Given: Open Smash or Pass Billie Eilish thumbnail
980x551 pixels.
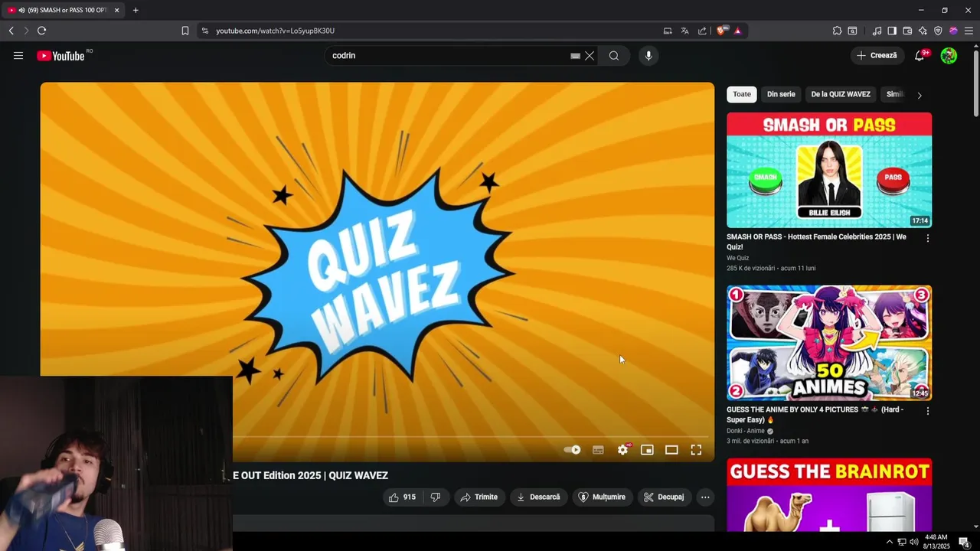Looking at the screenshot, I should (x=829, y=170).
